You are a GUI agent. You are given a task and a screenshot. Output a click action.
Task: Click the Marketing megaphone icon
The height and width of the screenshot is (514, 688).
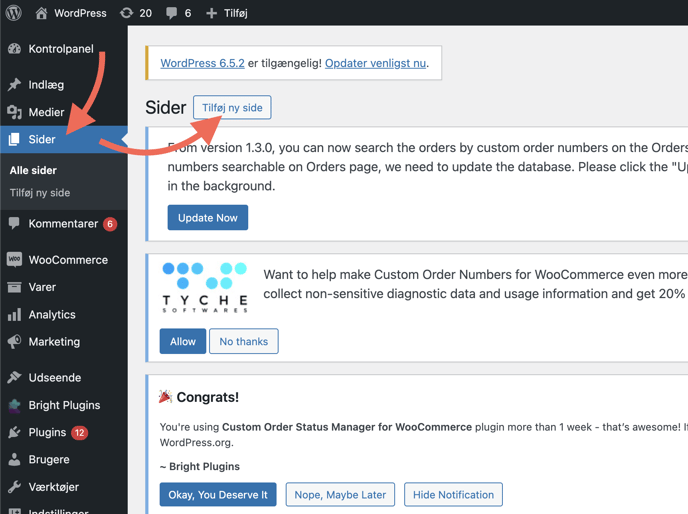coord(14,341)
